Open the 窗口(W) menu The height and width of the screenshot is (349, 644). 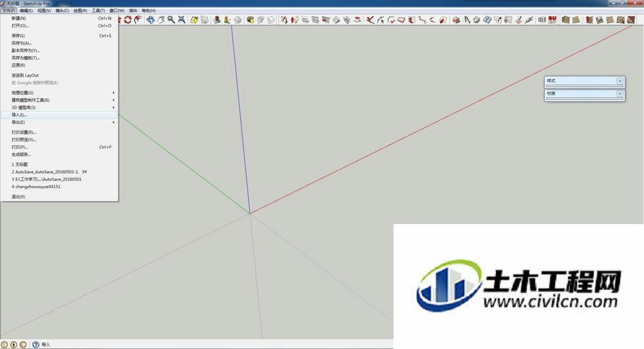coord(117,11)
